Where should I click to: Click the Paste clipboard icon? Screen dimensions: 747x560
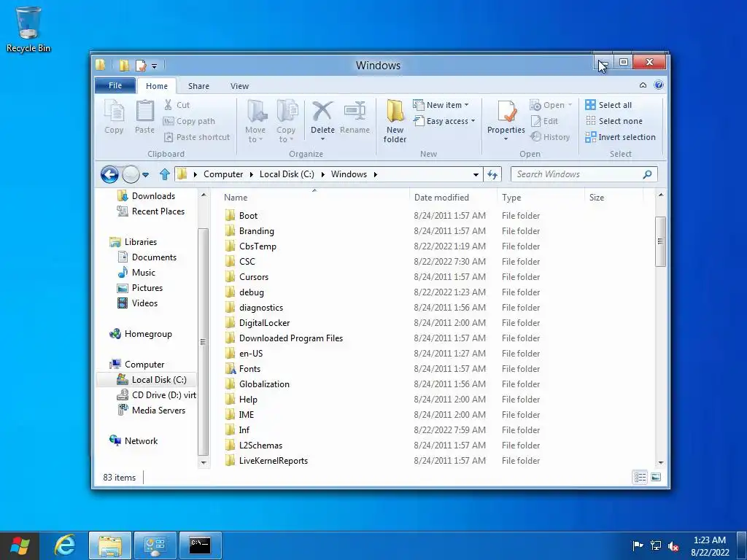pos(144,117)
